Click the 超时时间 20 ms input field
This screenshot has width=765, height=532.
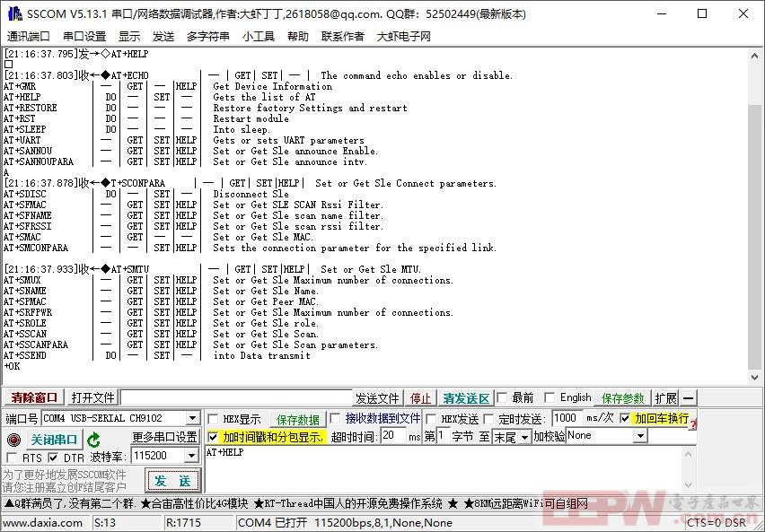tap(392, 435)
